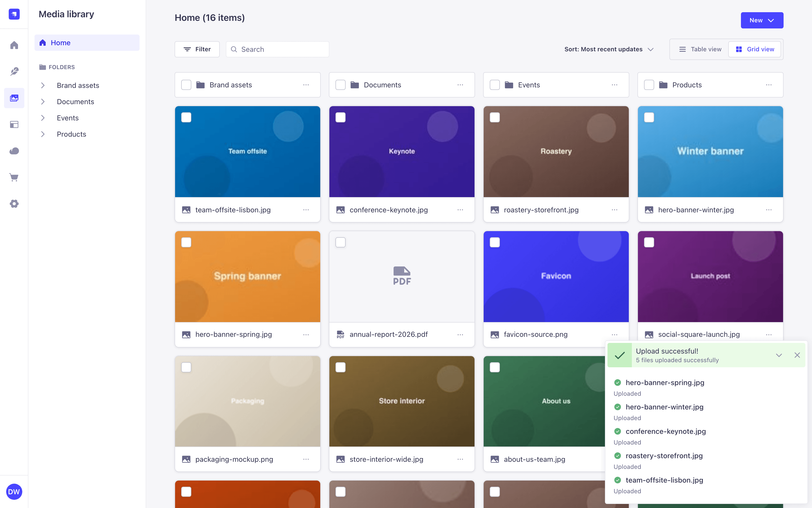Open the Content-Type Builder layout icon
The width and height of the screenshot is (812, 508).
tap(14, 124)
